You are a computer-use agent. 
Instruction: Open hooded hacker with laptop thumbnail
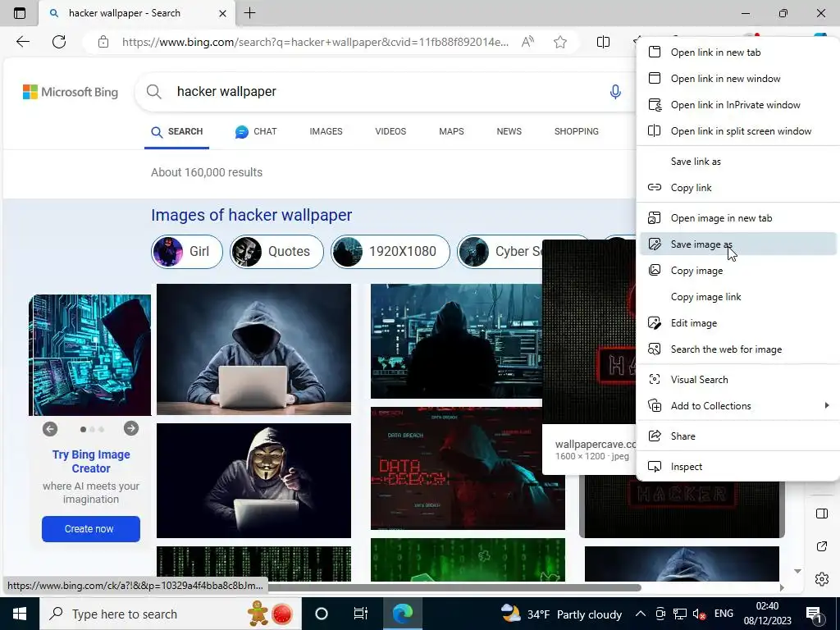pyautogui.click(x=254, y=349)
